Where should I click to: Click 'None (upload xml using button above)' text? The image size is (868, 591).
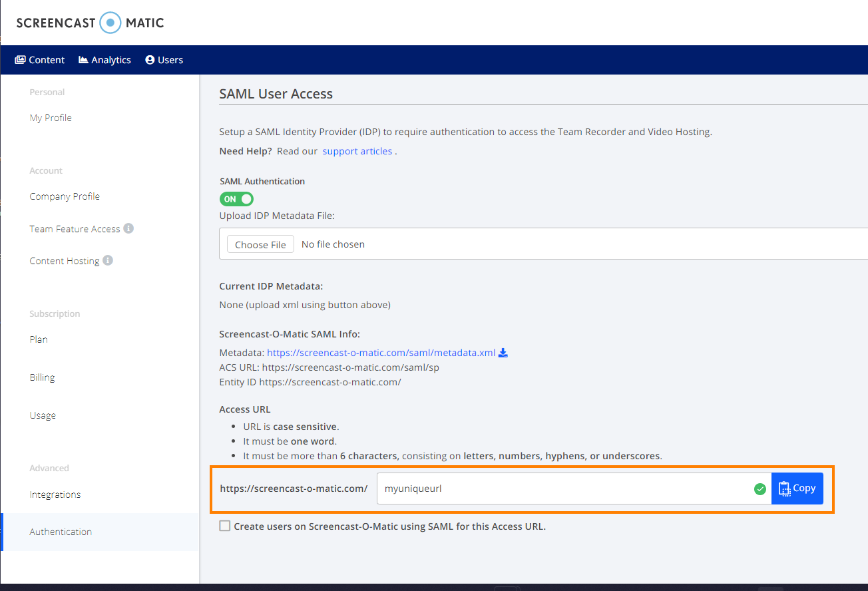coord(305,305)
